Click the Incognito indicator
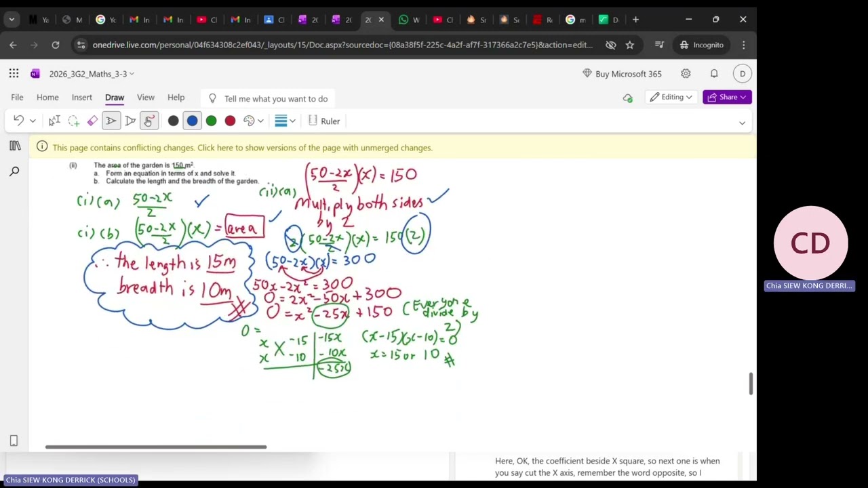Screen dimensions: 868x488 pyautogui.click(x=702, y=45)
